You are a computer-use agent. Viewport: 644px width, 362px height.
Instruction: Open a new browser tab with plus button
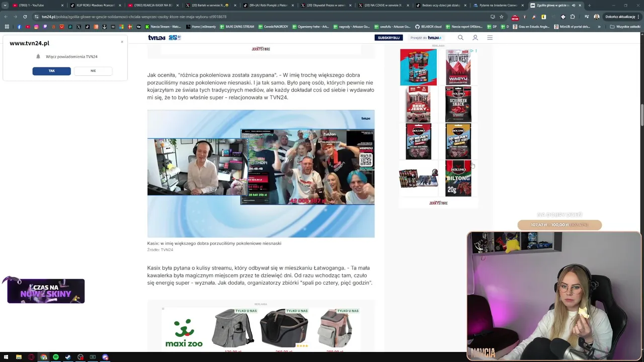click(x=589, y=5)
